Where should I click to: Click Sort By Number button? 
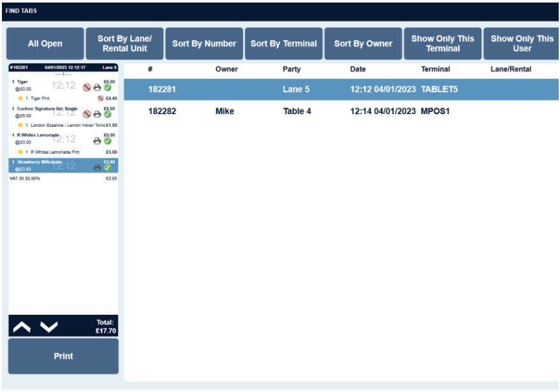(x=204, y=43)
